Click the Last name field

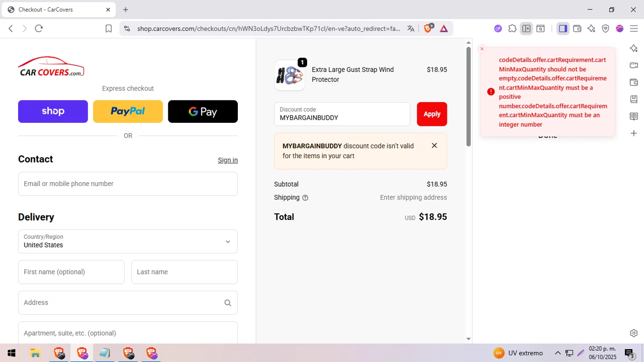[185, 272]
